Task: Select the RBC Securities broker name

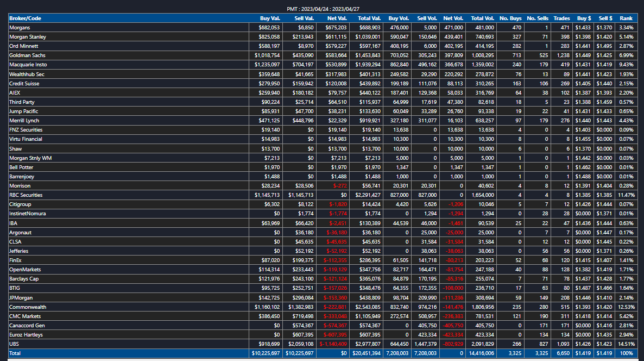Action: (26, 195)
